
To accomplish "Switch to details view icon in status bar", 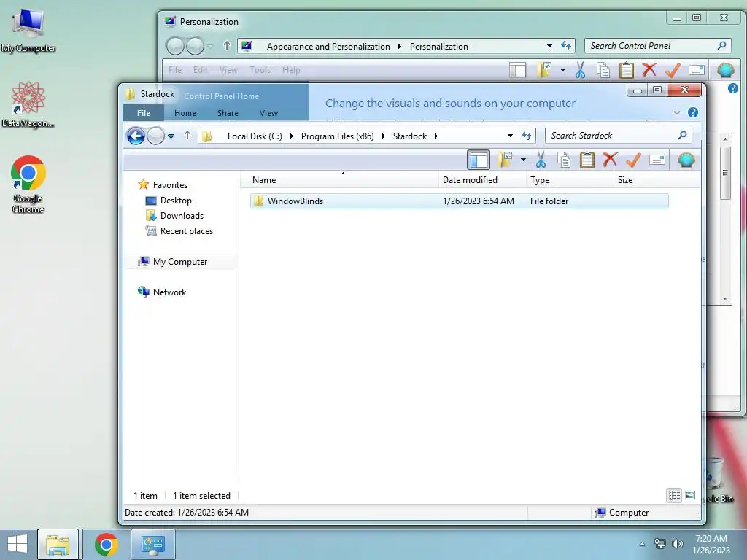I will pos(674,496).
